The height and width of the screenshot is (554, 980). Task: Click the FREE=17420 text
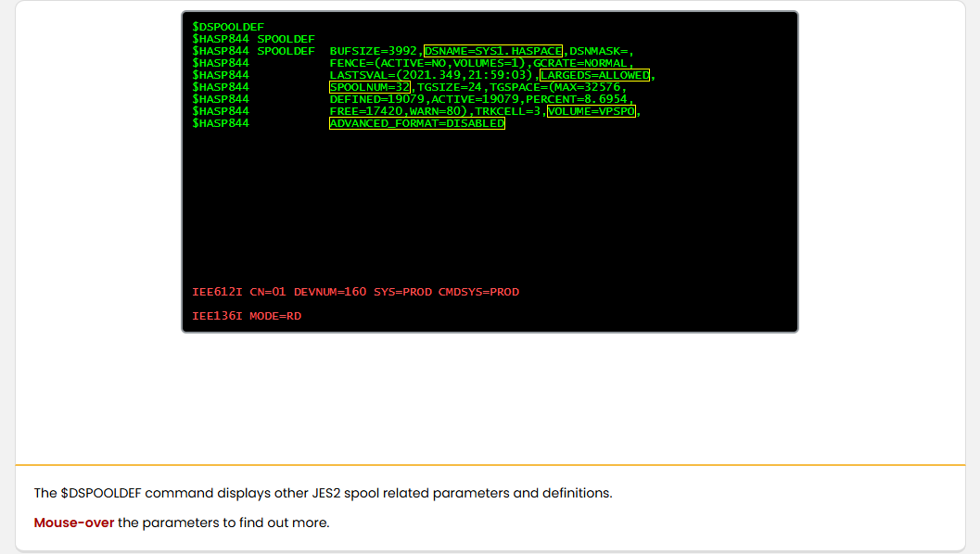coord(366,111)
